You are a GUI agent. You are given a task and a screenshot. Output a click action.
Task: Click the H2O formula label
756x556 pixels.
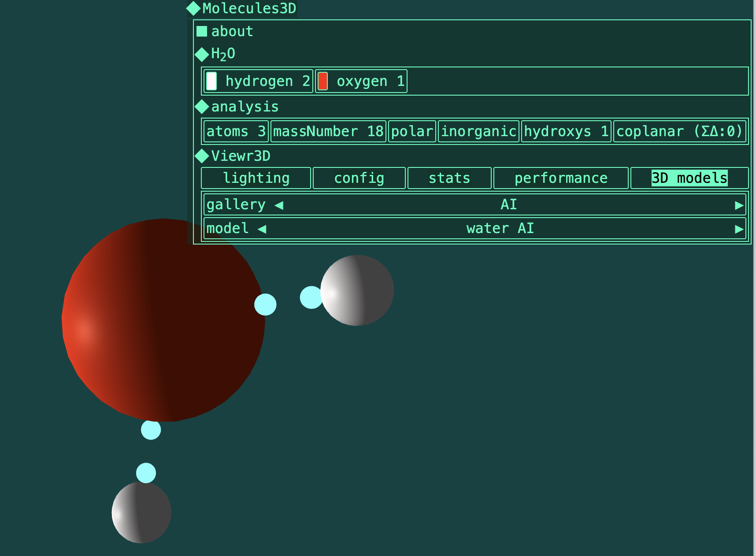(223, 54)
